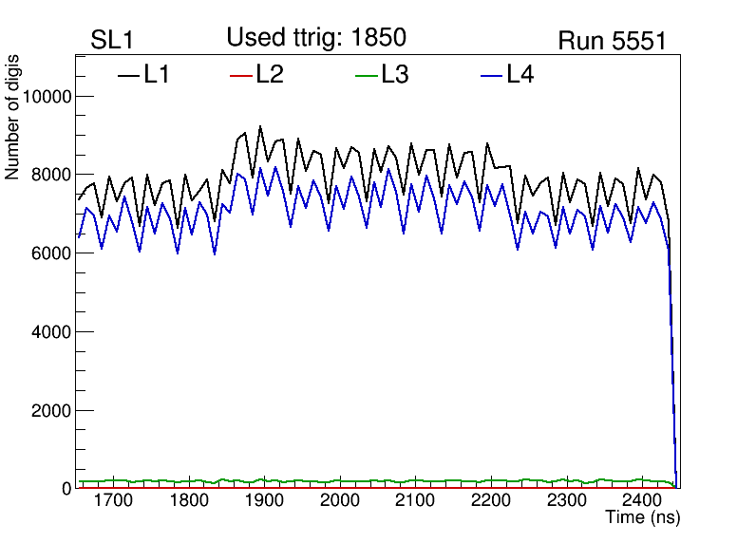The height and width of the screenshot is (543, 756).
Task: Select the 8000 y-axis tick label
Action: pos(49,175)
